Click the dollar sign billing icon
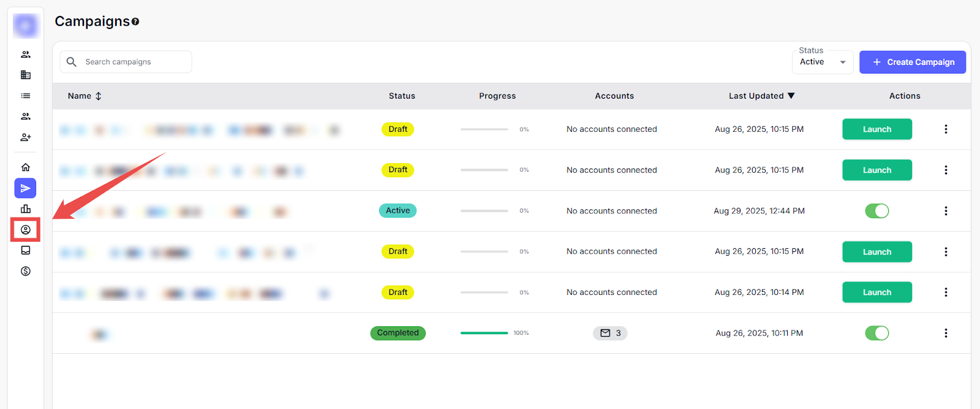The image size is (980, 409). 25,271
